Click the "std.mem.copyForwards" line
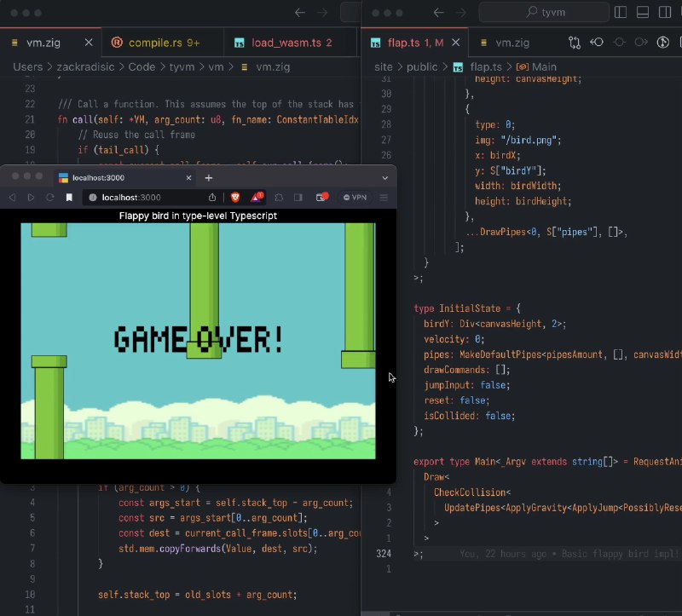Viewport: 682px width, 616px height. point(218,549)
